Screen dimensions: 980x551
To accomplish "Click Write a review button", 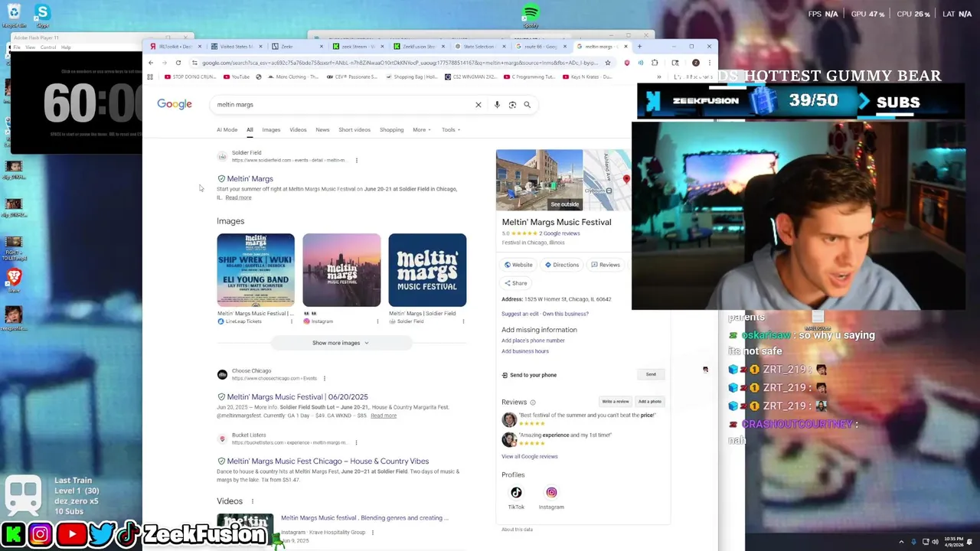I will [615, 402].
